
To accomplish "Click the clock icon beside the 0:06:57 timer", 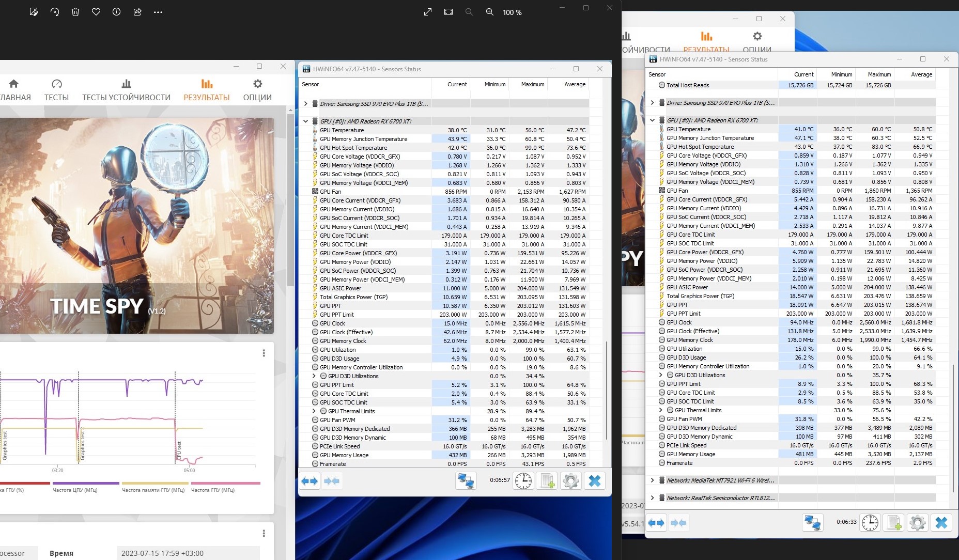I will tap(523, 481).
